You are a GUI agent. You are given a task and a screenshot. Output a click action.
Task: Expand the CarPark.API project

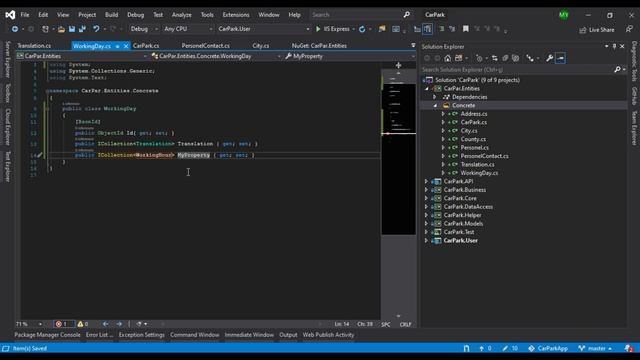[x=427, y=182]
